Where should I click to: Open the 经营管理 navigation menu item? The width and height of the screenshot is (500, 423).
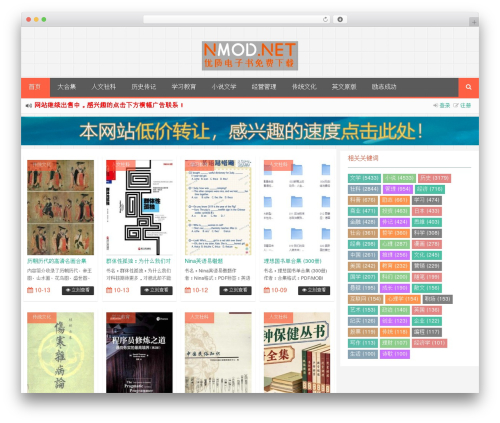(x=264, y=87)
